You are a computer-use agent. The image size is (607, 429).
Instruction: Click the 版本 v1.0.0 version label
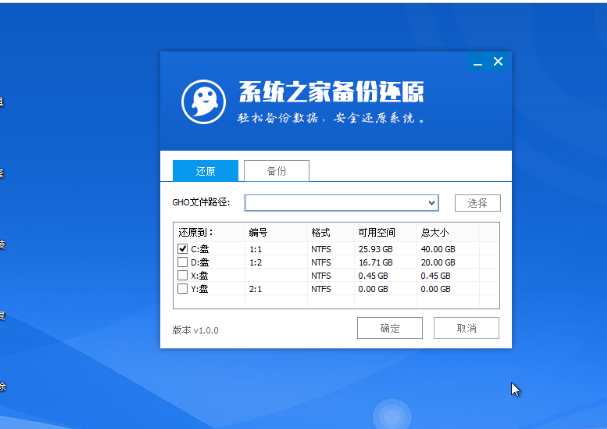[196, 329]
